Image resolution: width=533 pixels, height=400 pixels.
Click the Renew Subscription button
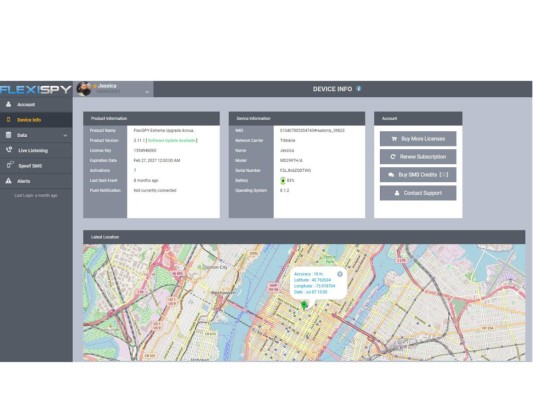click(x=418, y=157)
